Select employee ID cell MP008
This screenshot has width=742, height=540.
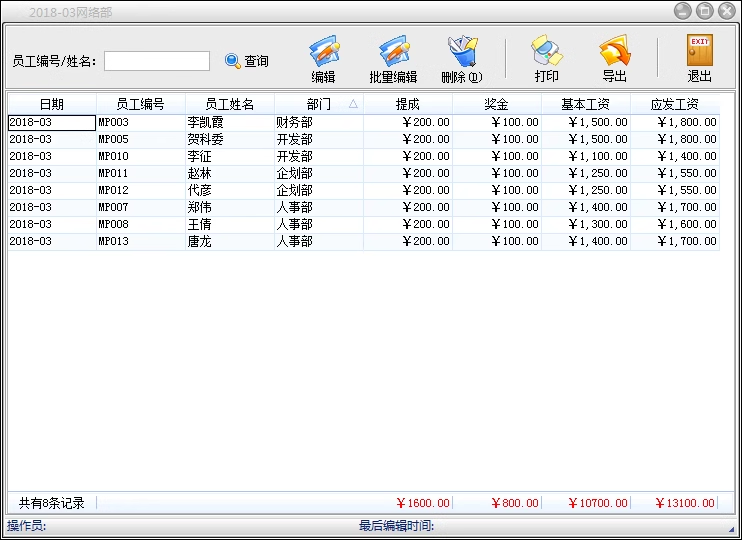click(x=141, y=225)
